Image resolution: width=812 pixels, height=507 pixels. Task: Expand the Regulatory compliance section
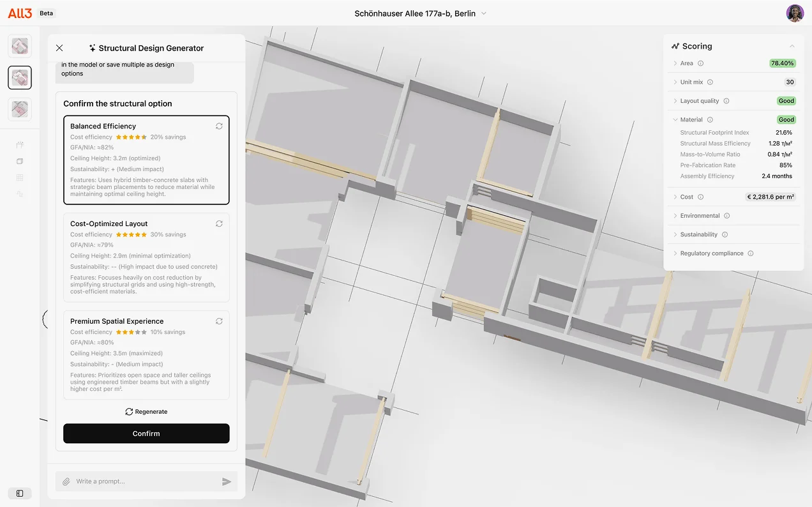[675, 253]
